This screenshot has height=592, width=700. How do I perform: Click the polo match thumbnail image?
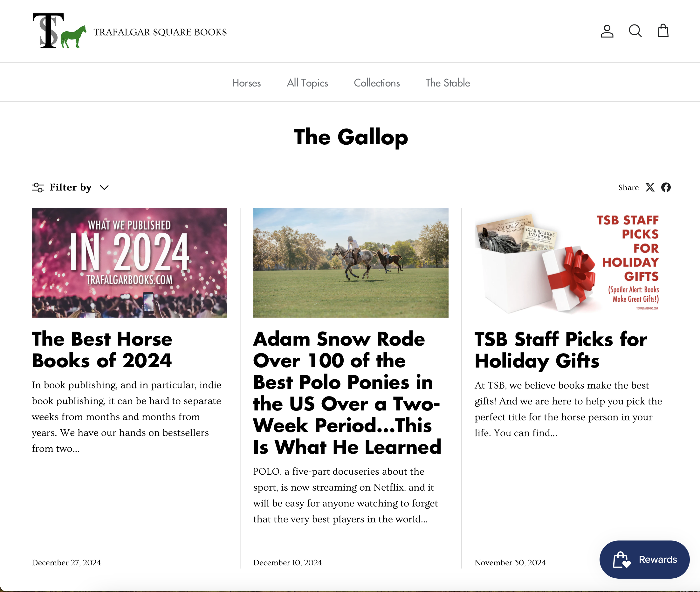click(351, 263)
